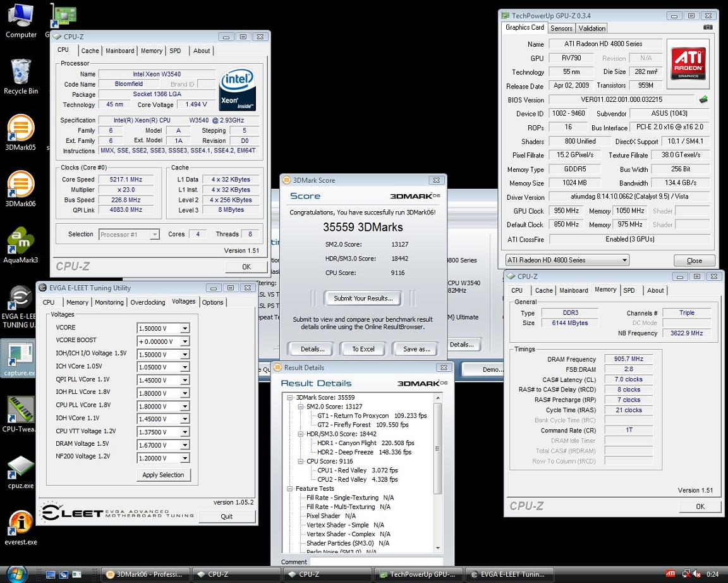This screenshot has height=583, width=728.
Task: Switch to Mainboard tab in top CPU-Z window
Action: coord(120,51)
